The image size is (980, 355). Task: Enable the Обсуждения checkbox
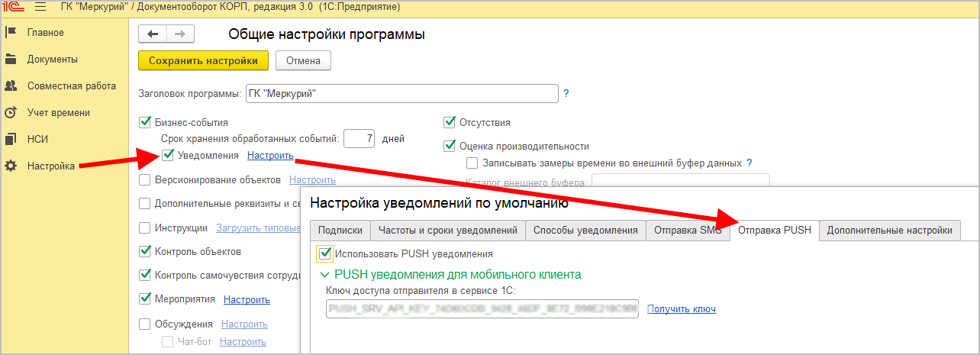point(145,324)
